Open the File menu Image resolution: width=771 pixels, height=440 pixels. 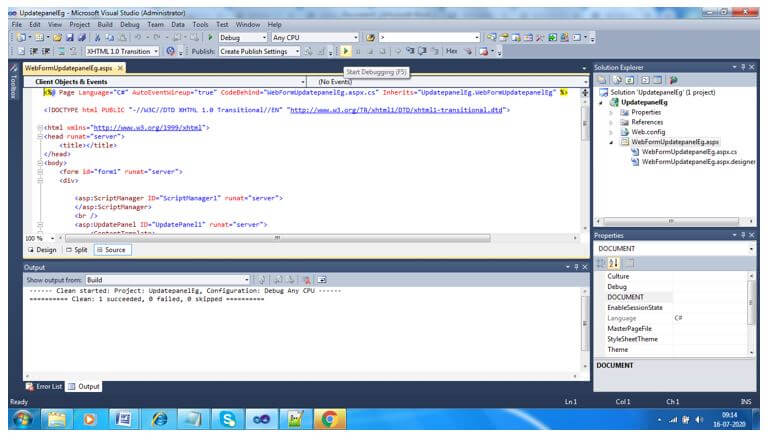[x=16, y=24]
